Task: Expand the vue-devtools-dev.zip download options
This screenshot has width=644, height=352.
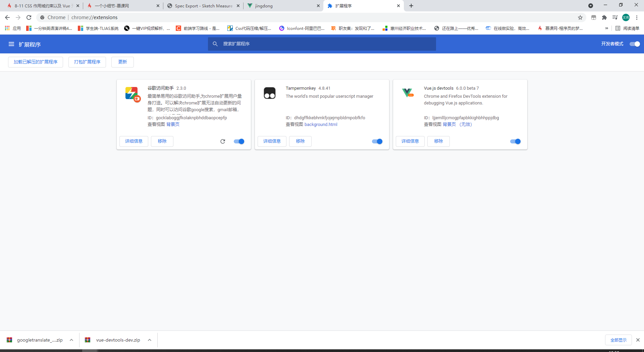Action: [x=149, y=340]
